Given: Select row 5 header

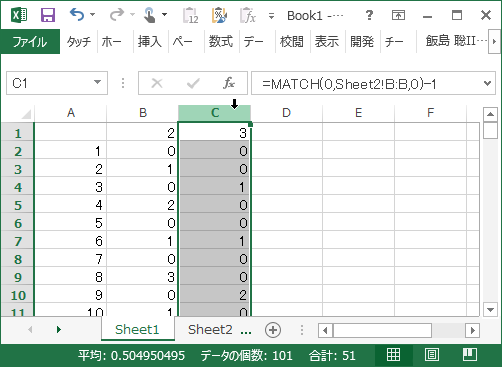Looking at the screenshot, I should (x=18, y=205).
